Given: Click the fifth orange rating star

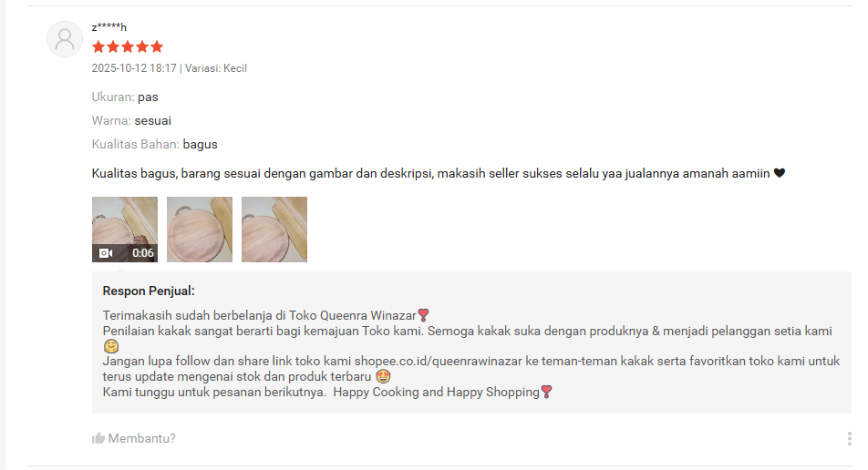Looking at the screenshot, I should pyautogui.click(x=157, y=47).
